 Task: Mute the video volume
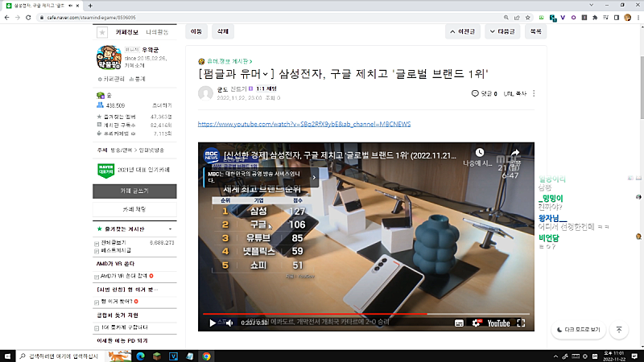[x=228, y=323]
